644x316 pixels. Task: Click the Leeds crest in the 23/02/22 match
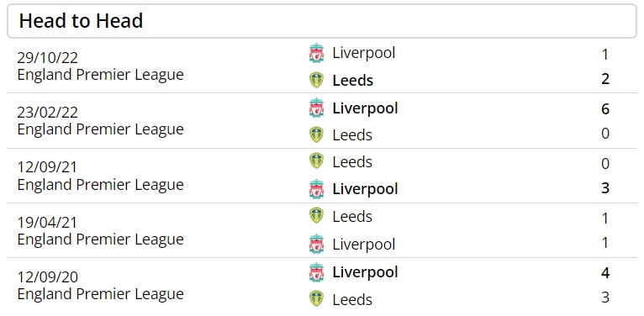click(316, 134)
